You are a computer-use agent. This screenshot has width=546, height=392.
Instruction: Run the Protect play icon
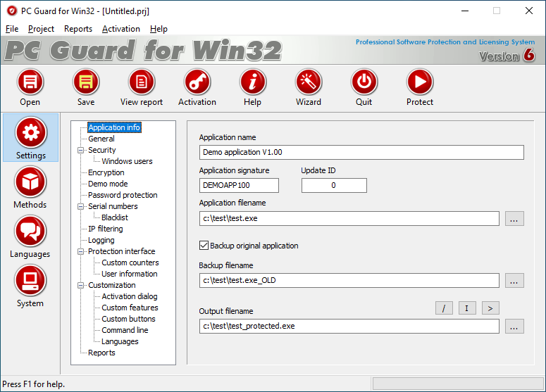pyautogui.click(x=420, y=82)
